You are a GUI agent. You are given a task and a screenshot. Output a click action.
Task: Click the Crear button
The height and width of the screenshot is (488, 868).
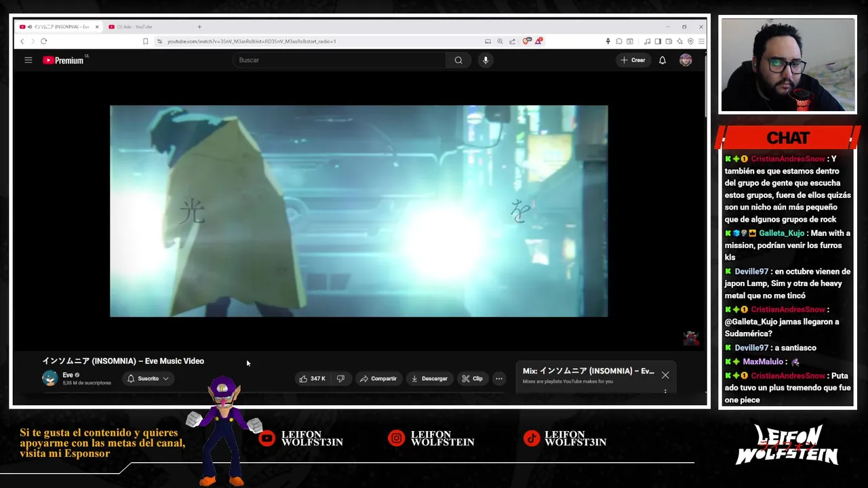633,60
